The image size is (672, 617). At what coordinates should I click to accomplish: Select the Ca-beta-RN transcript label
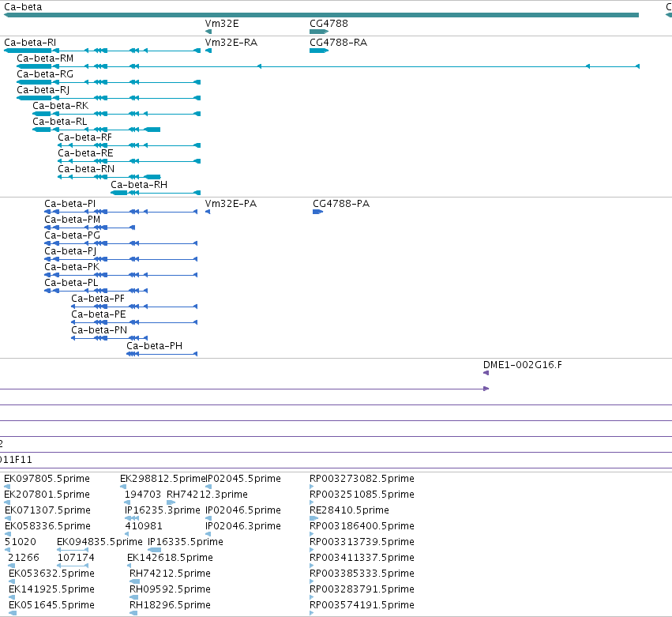(86, 169)
